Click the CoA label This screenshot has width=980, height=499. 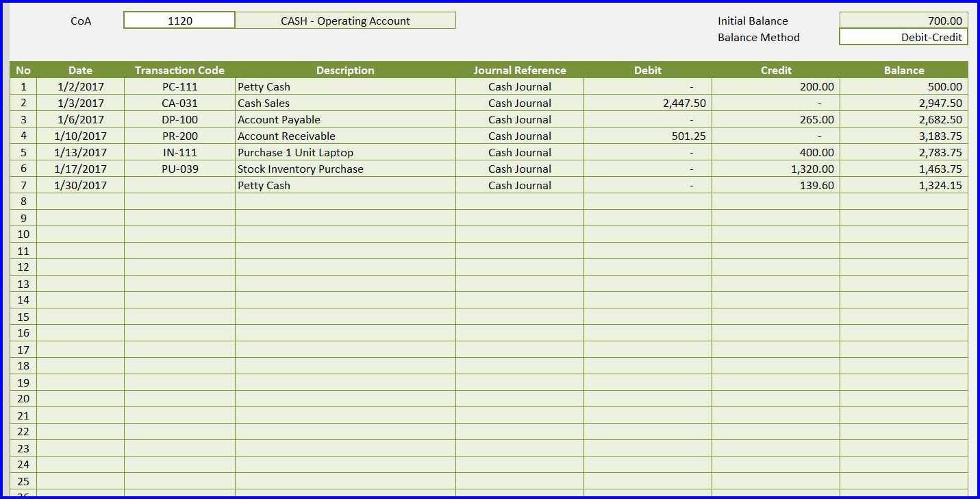[x=81, y=21]
